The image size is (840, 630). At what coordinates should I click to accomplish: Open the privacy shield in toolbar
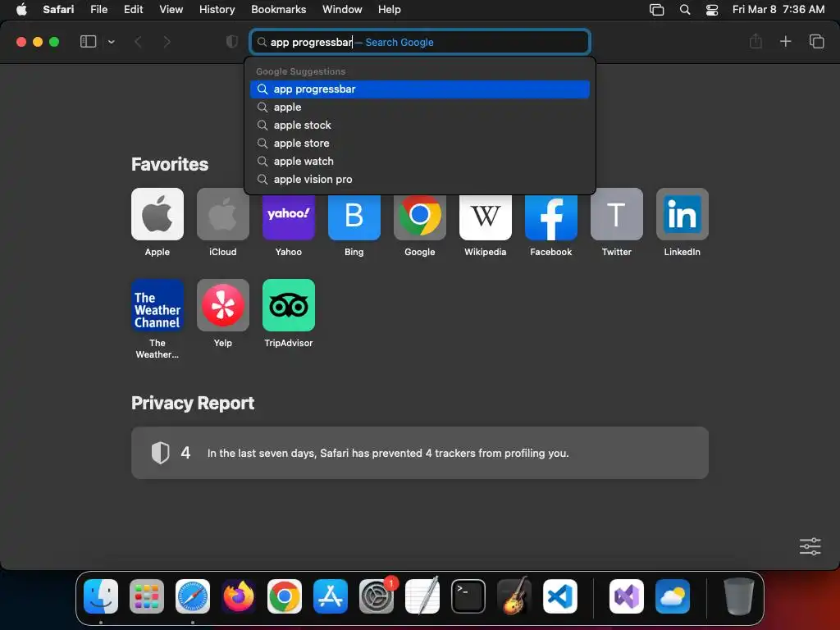232,42
